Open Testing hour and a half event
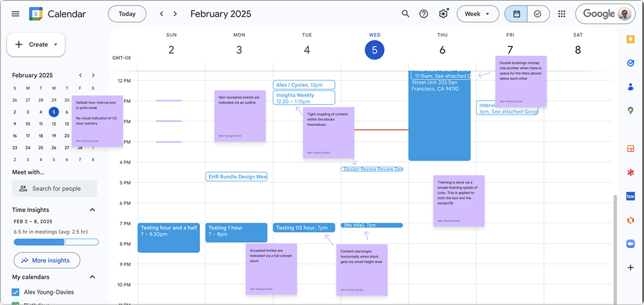 (169, 238)
